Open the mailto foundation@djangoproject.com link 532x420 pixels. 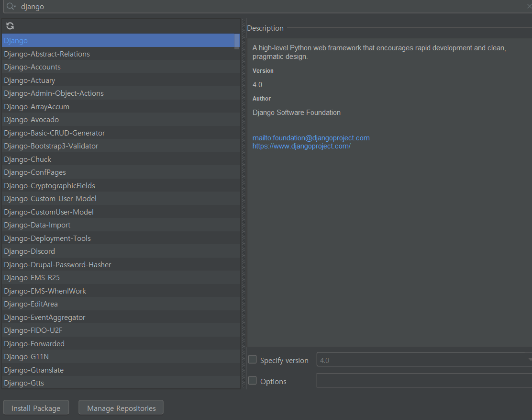(311, 138)
